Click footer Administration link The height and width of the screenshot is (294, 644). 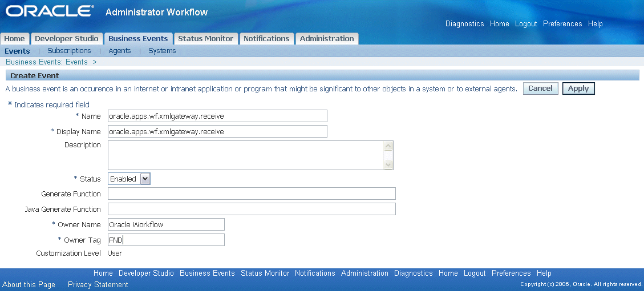click(364, 273)
